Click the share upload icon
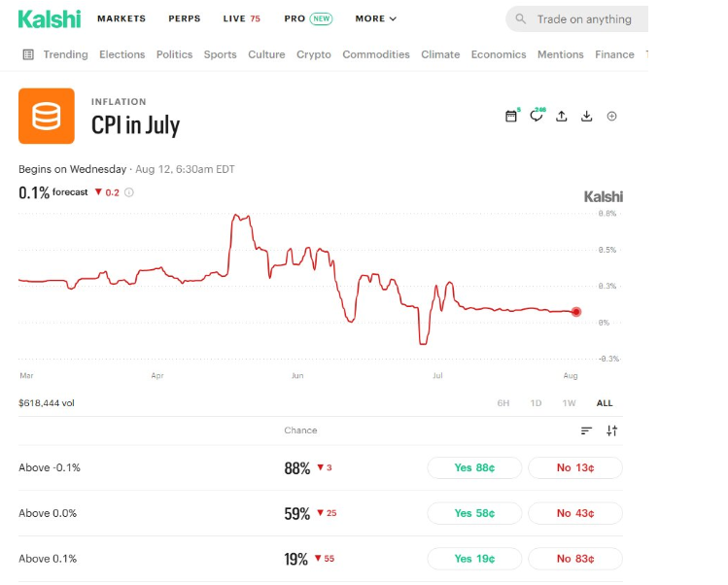The image size is (728, 585). (562, 116)
